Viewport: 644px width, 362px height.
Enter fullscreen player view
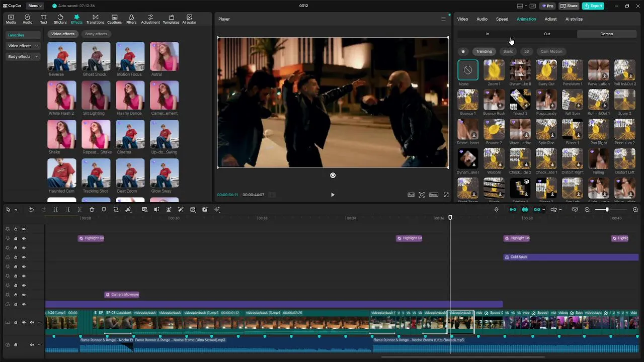click(446, 195)
